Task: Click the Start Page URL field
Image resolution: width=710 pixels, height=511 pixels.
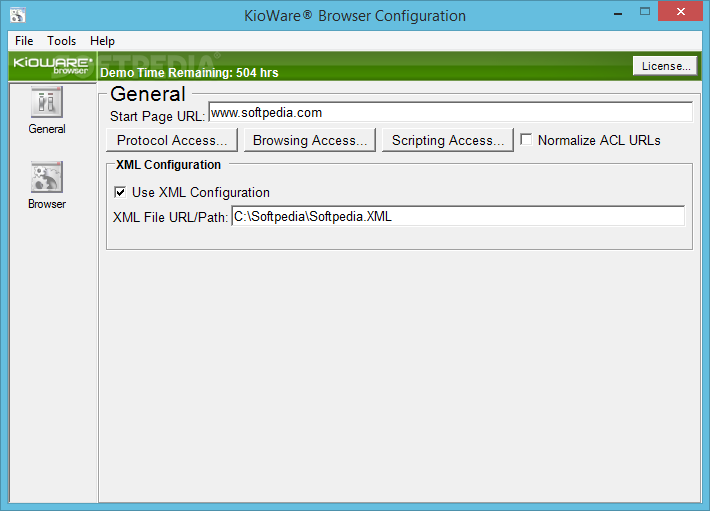Action: [x=451, y=112]
